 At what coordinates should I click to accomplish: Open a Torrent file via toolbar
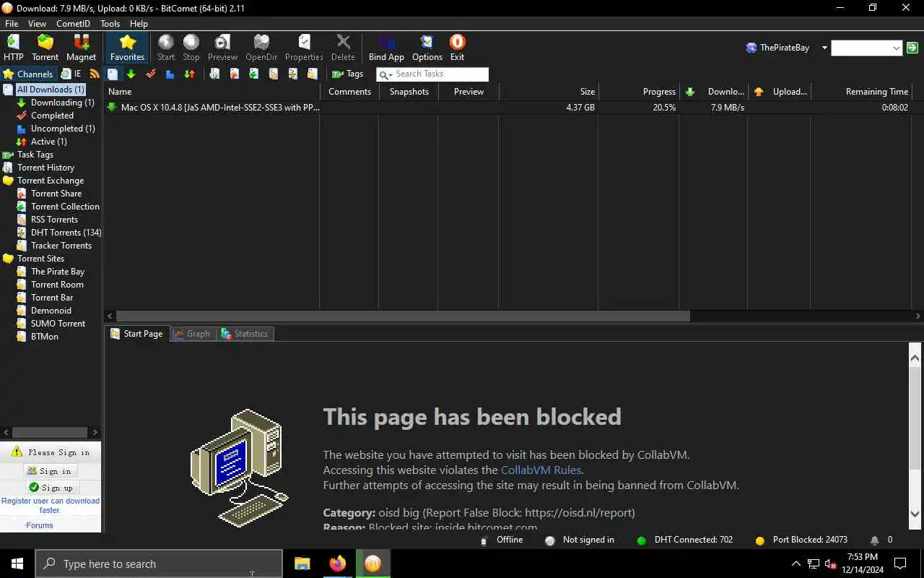pyautogui.click(x=45, y=48)
